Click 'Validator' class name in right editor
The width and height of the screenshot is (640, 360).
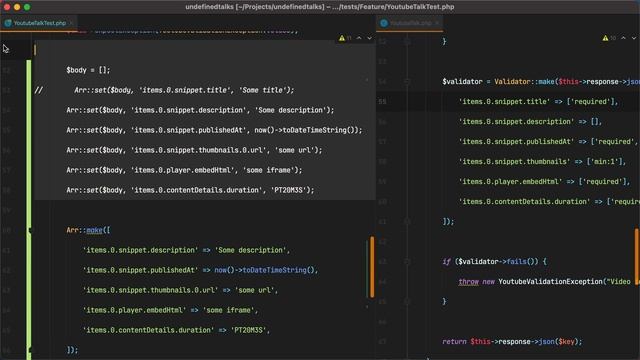512,82
